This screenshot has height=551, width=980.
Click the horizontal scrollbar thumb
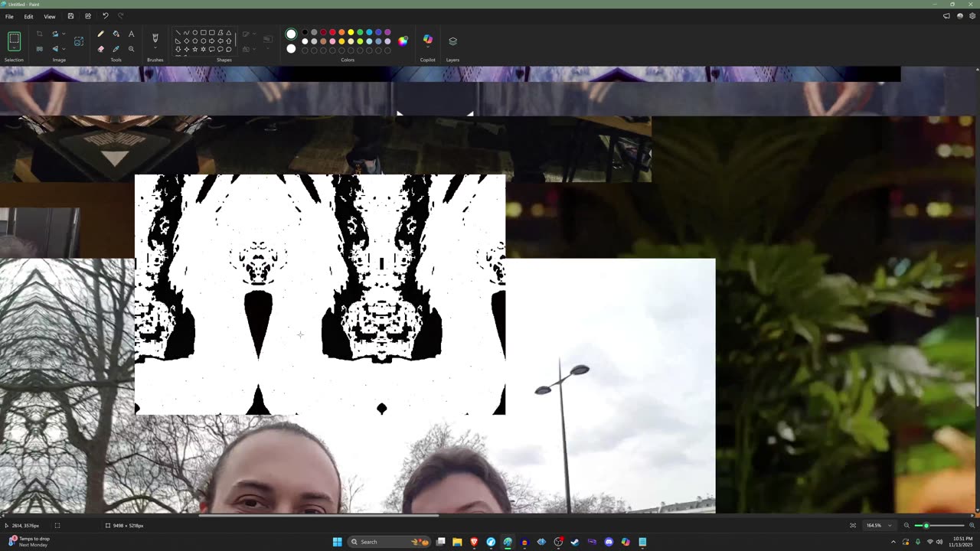pyautogui.click(x=318, y=515)
